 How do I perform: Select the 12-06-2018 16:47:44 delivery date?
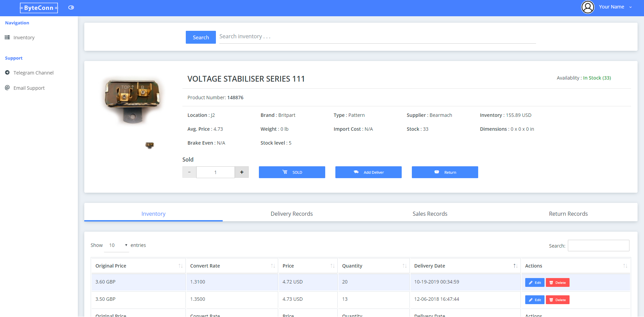(x=465, y=299)
